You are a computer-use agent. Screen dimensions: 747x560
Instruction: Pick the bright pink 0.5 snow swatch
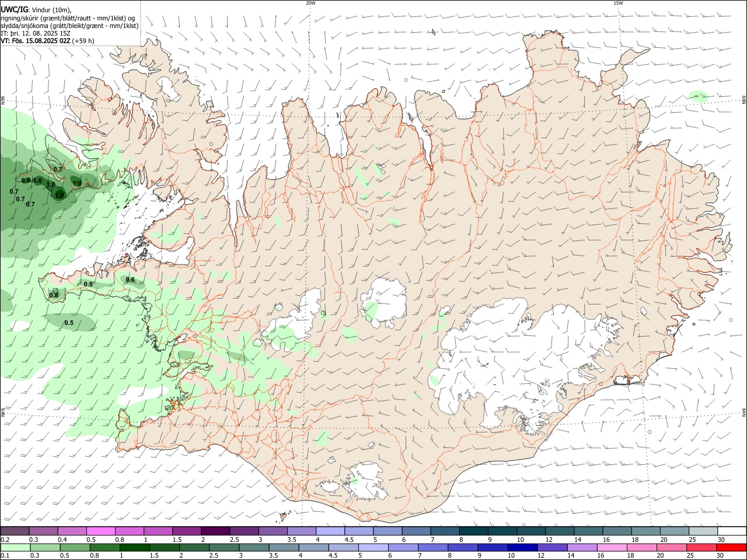100,531
